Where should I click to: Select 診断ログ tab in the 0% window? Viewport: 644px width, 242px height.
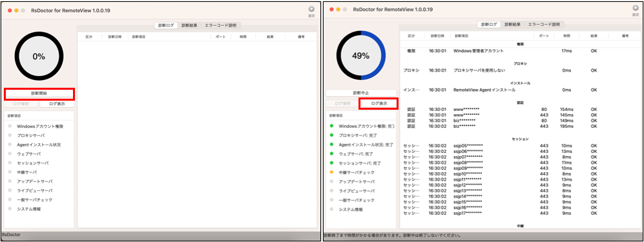pos(167,25)
